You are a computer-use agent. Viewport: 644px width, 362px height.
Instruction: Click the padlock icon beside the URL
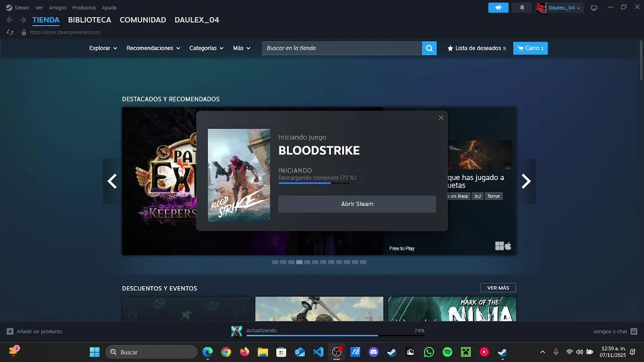coord(24,32)
